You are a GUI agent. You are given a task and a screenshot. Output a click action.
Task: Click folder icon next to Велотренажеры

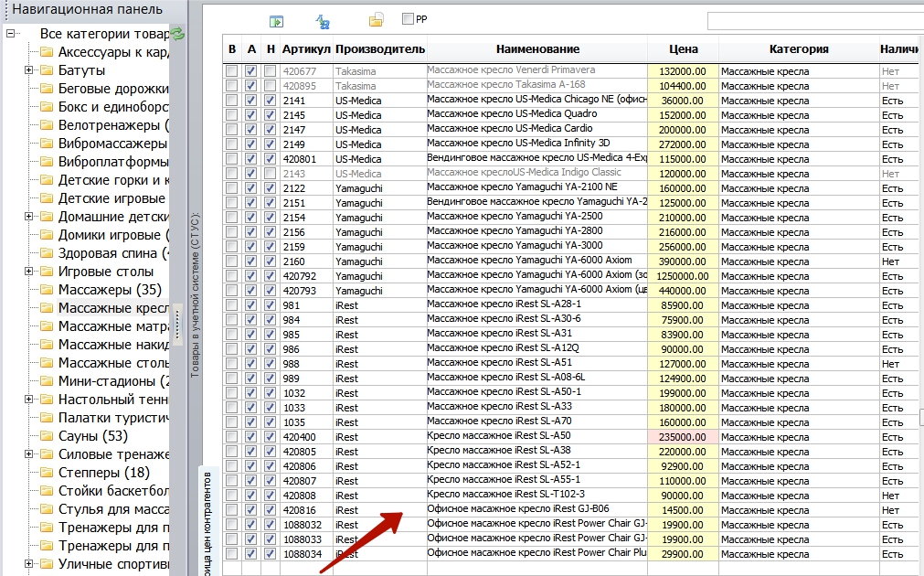coord(47,125)
